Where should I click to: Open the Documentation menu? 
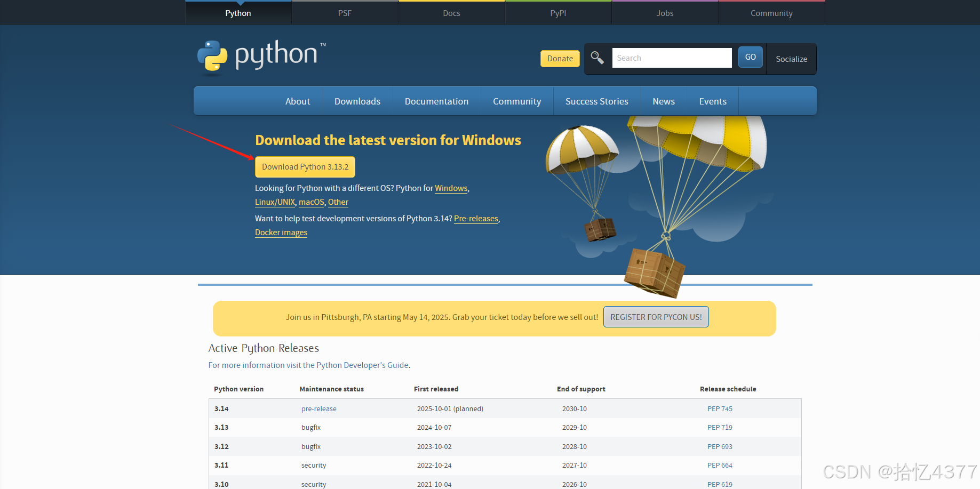436,101
